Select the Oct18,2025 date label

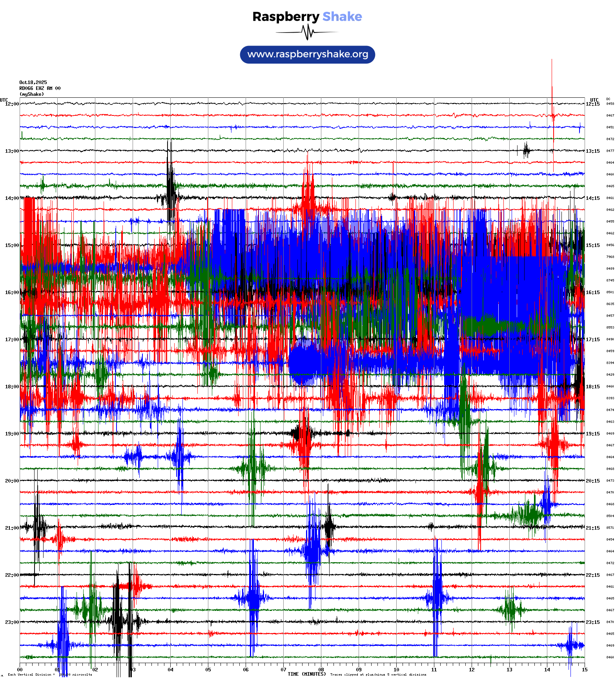pyautogui.click(x=33, y=82)
